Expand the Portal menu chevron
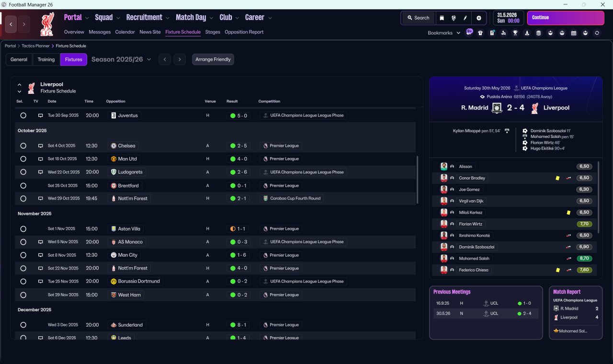This screenshot has height=364, width=613. 87,18
